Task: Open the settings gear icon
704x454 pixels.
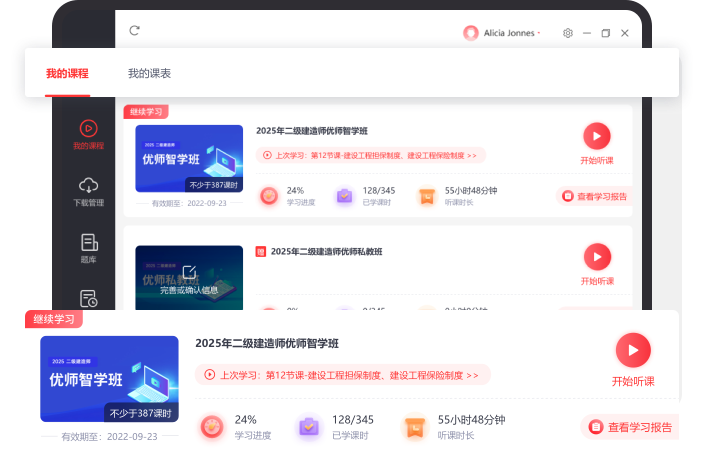Action: coord(568,33)
